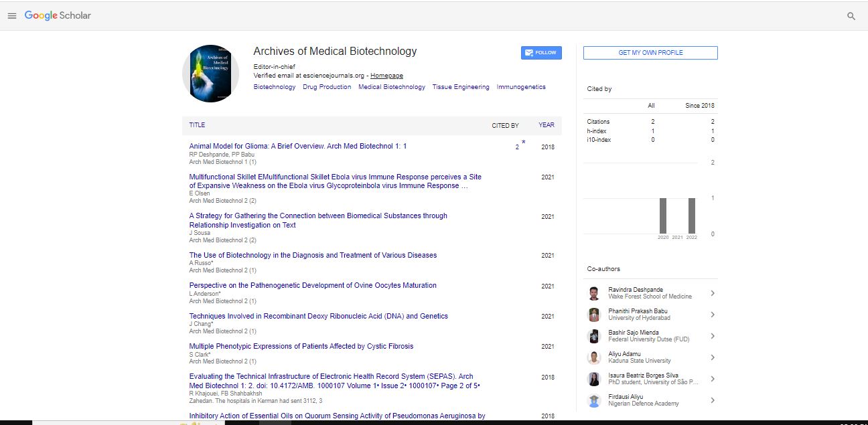This screenshot has width=868, height=425.
Task: Expand Bashir Sajo Mienda co-author chevron
Action: coord(713,336)
